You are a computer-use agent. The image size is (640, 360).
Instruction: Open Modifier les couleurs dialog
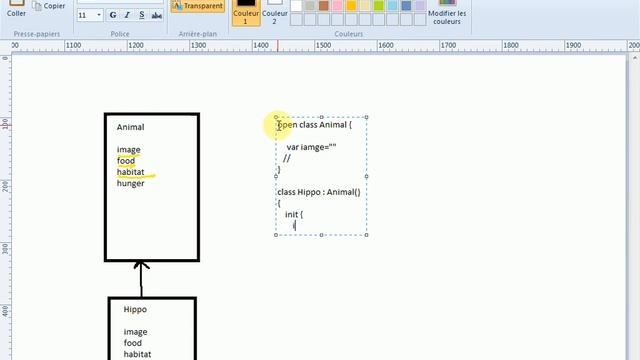[447, 13]
